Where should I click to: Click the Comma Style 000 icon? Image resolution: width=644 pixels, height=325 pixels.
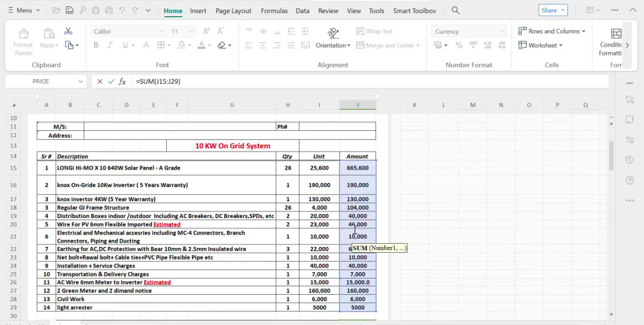tap(473, 45)
